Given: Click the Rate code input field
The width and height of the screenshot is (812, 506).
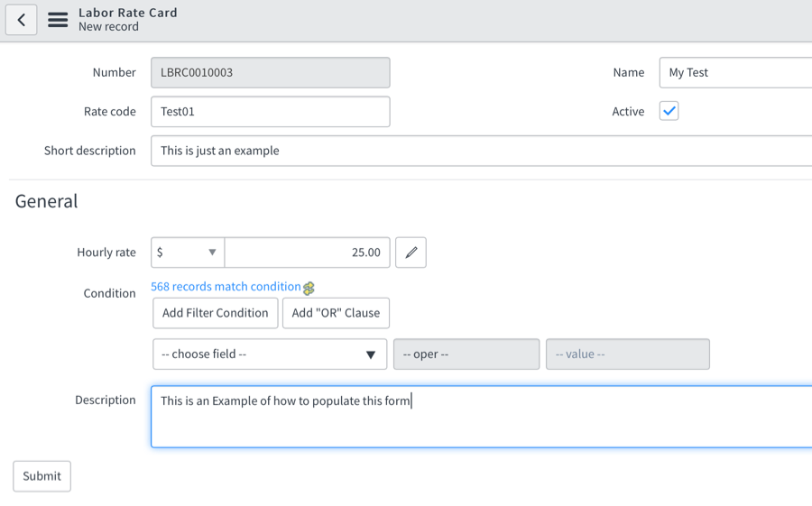Looking at the screenshot, I should [270, 112].
